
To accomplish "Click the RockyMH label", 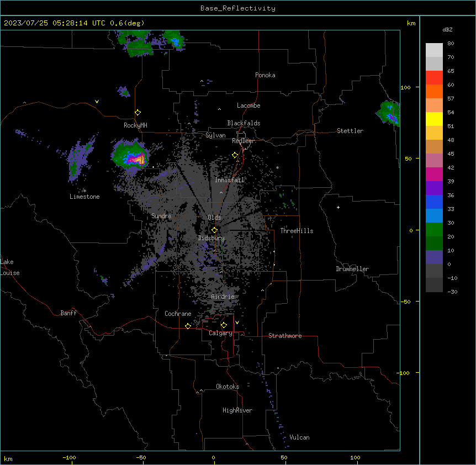I will 135,125.
